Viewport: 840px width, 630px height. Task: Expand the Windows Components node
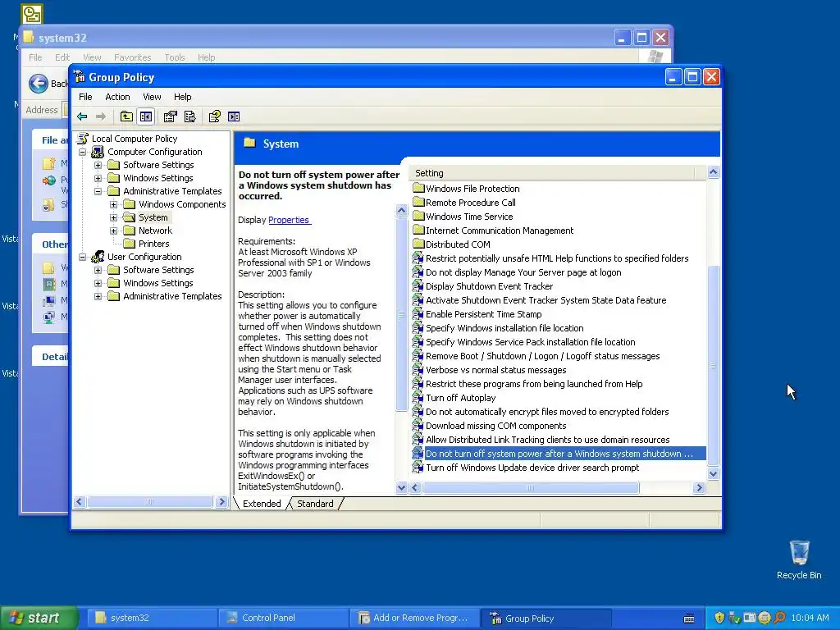coord(113,204)
